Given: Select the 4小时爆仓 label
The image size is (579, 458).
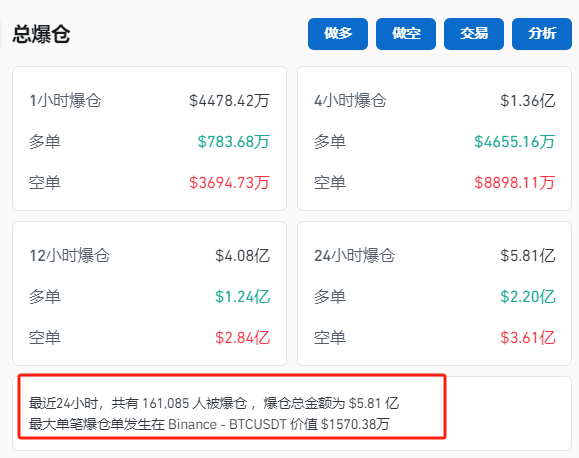Looking at the screenshot, I should point(350,101).
